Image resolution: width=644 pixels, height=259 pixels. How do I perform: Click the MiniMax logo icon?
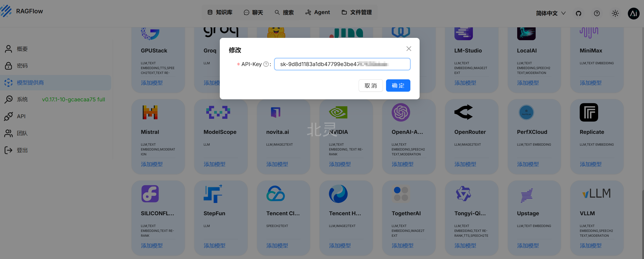point(589,33)
